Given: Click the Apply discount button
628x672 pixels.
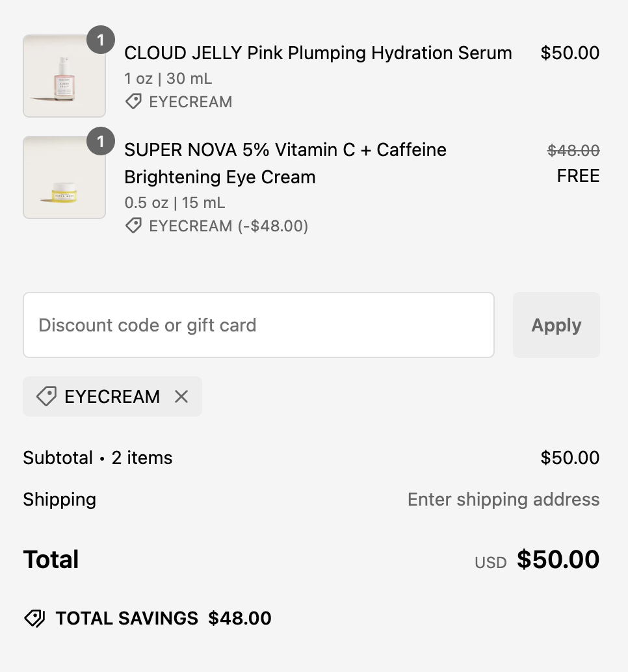Looking at the screenshot, I should [556, 325].
